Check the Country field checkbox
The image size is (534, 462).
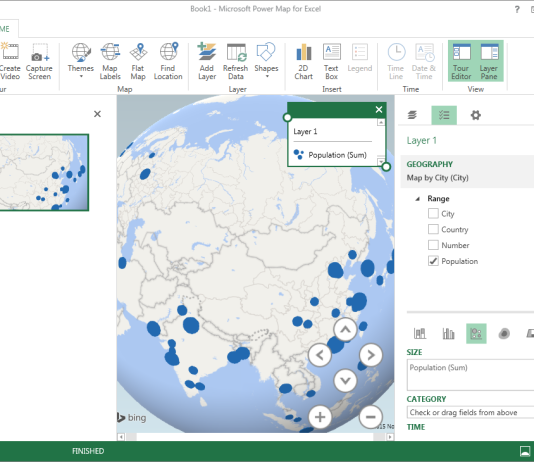pos(433,229)
